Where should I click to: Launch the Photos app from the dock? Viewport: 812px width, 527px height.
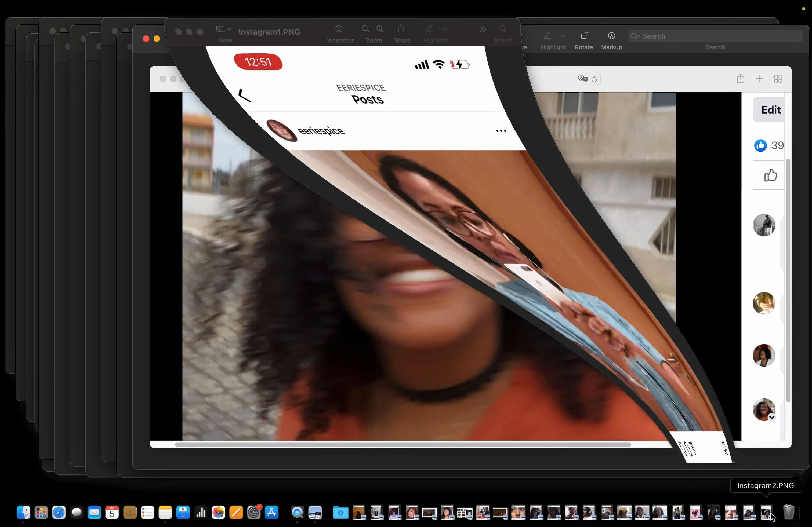click(218, 512)
